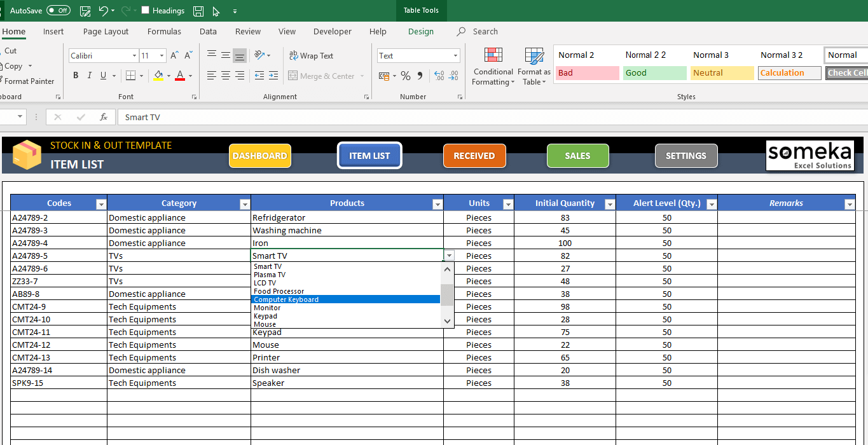Enable the Headings checkbox
Image resolution: width=868 pixels, height=445 pixels.
[x=147, y=11]
